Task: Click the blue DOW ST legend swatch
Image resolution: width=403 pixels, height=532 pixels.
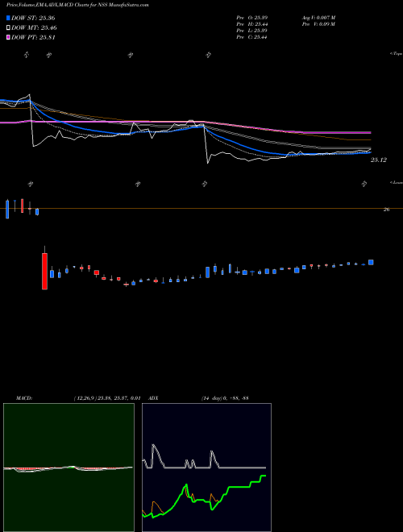Action: coord(8,18)
